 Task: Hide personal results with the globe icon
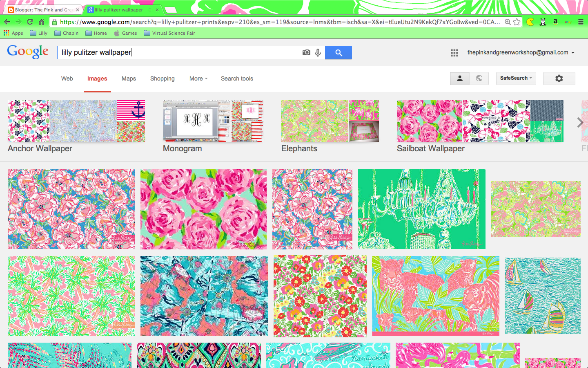pyautogui.click(x=479, y=79)
